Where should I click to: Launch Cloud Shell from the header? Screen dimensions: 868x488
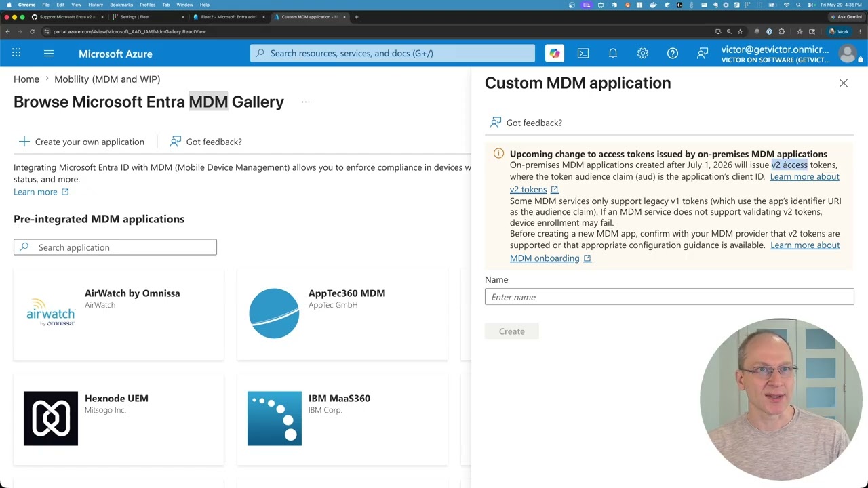coord(583,53)
